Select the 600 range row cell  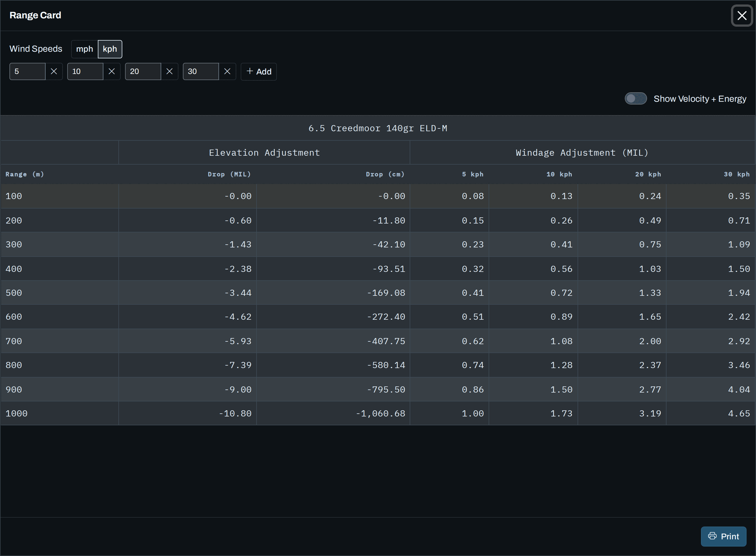[x=60, y=317]
